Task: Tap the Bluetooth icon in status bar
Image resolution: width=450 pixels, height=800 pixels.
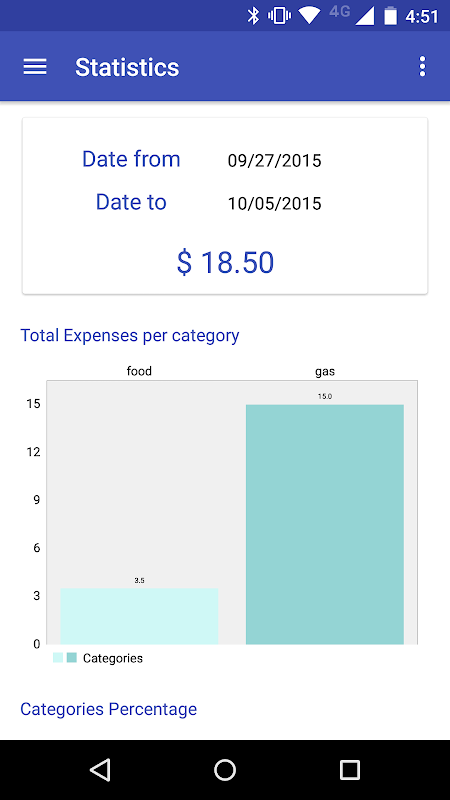Action: click(x=253, y=16)
